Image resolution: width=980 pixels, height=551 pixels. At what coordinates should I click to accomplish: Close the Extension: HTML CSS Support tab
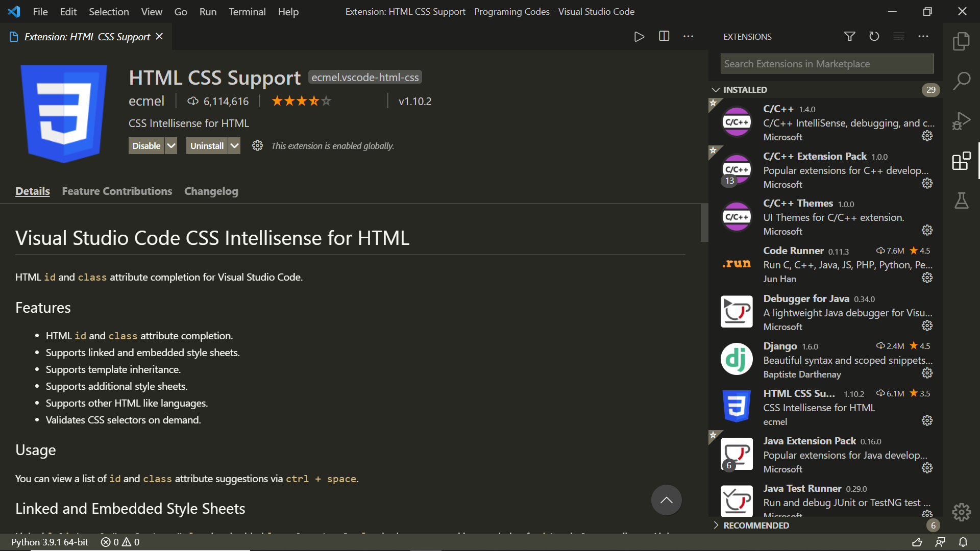tap(159, 36)
